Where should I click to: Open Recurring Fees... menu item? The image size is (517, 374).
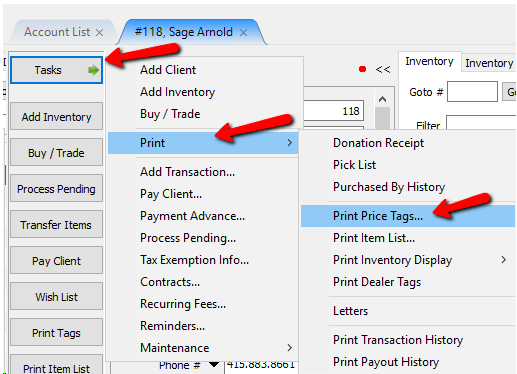click(183, 304)
